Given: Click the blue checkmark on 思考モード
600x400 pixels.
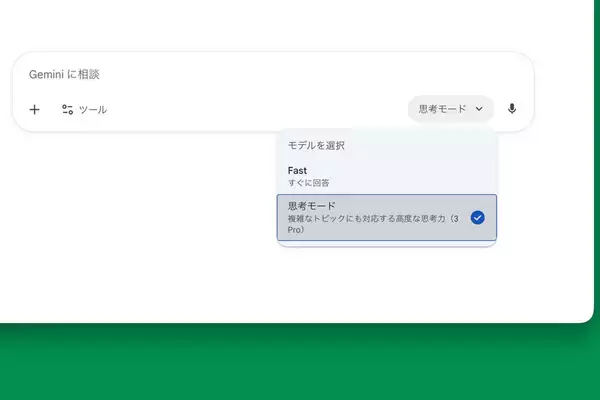Looking at the screenshot, I should point(478,217).
